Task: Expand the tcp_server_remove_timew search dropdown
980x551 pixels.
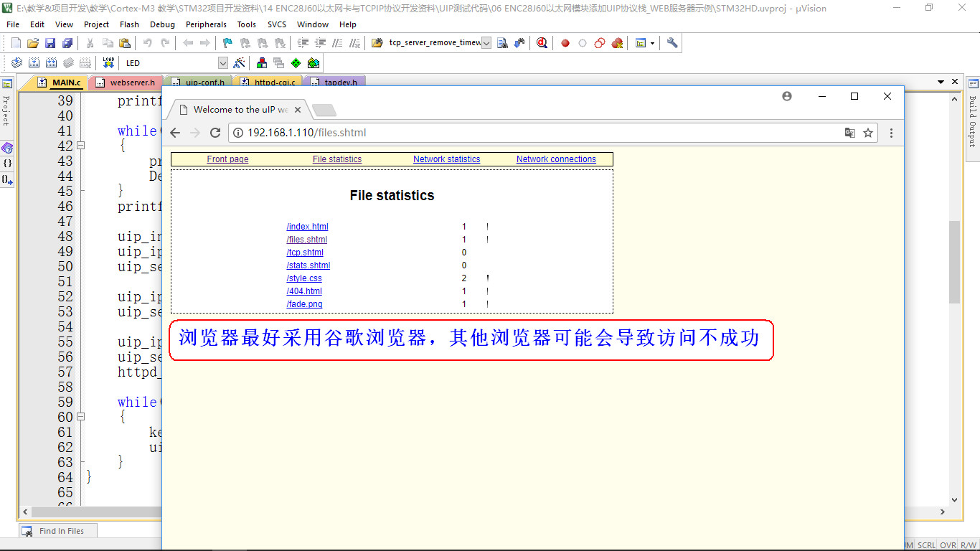Action: click(x=486, y=43)
